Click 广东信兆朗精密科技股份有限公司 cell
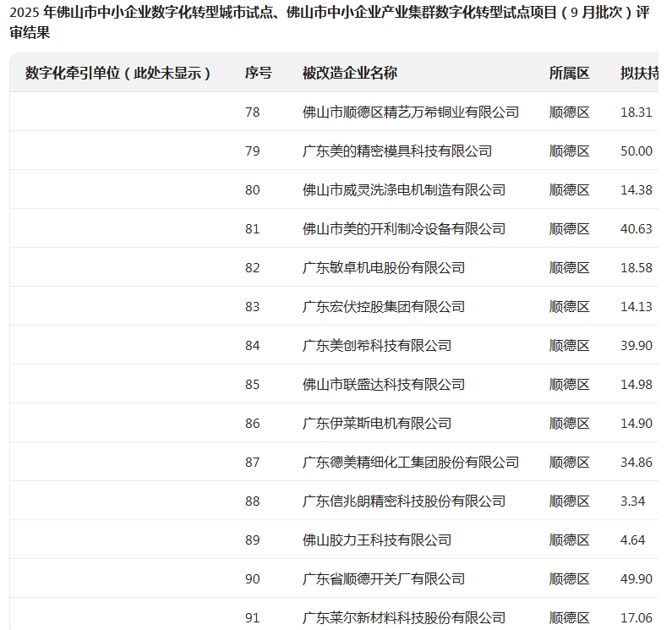This screenshot has width=672, height=630. (x=404, y=501)
